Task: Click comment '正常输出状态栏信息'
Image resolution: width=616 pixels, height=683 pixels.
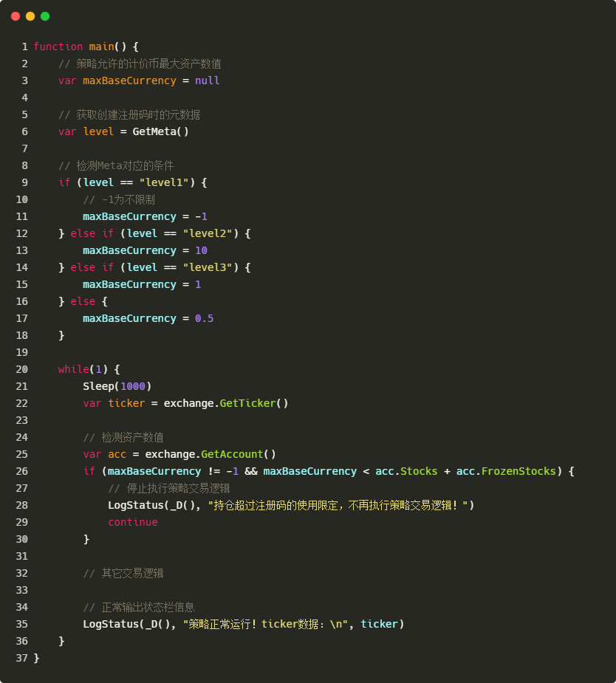Action: (x=148, y=607)
